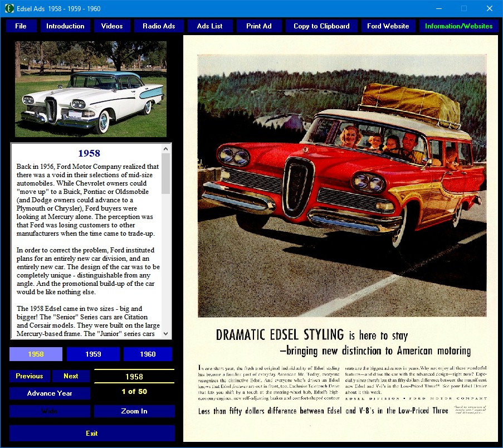Click the '1 of 50' ad counter
The height and width of the screenshot is (448, 503).
click(134, 392)
